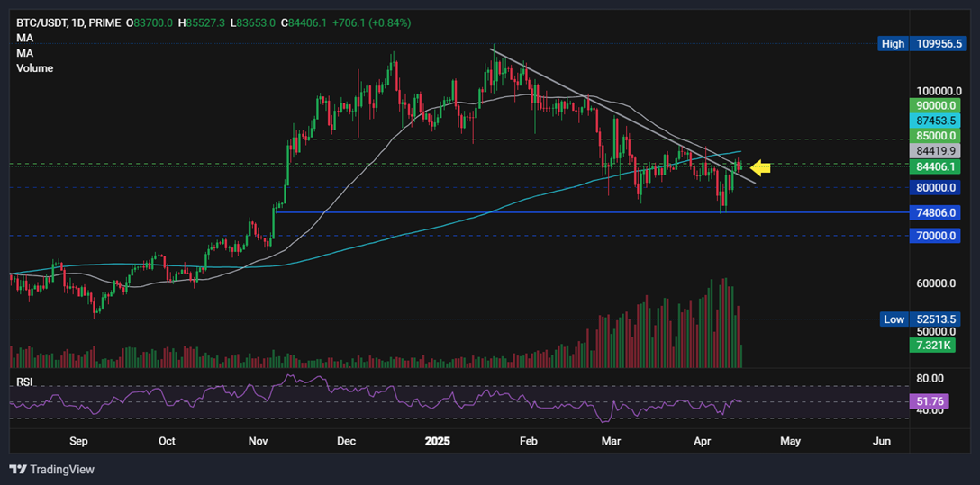This screenshot has height=485, width=980.
Task: Click the 51.76 RSI value tag
Action: (x=930, y=400)
